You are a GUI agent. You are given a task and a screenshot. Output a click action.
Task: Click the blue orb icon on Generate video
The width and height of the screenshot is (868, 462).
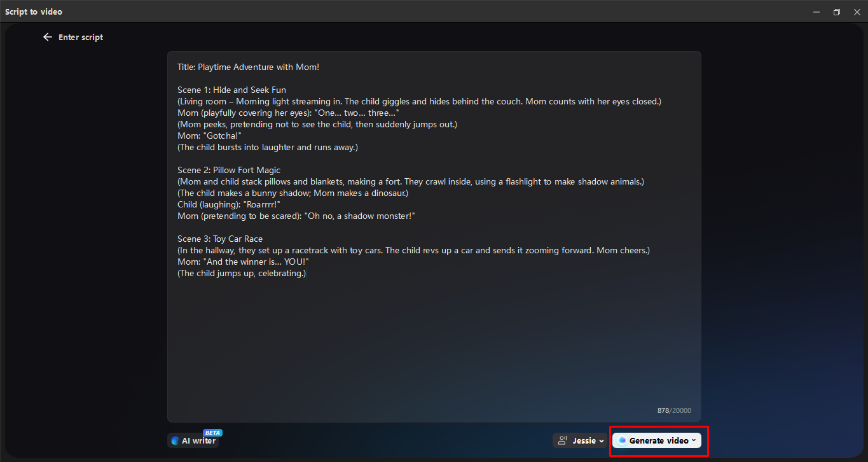(622, 440)
